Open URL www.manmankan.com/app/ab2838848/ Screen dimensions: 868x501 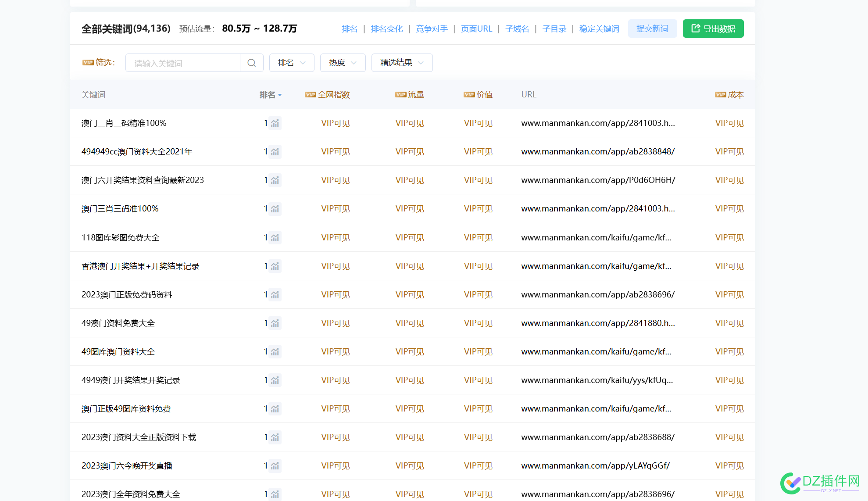598,152
